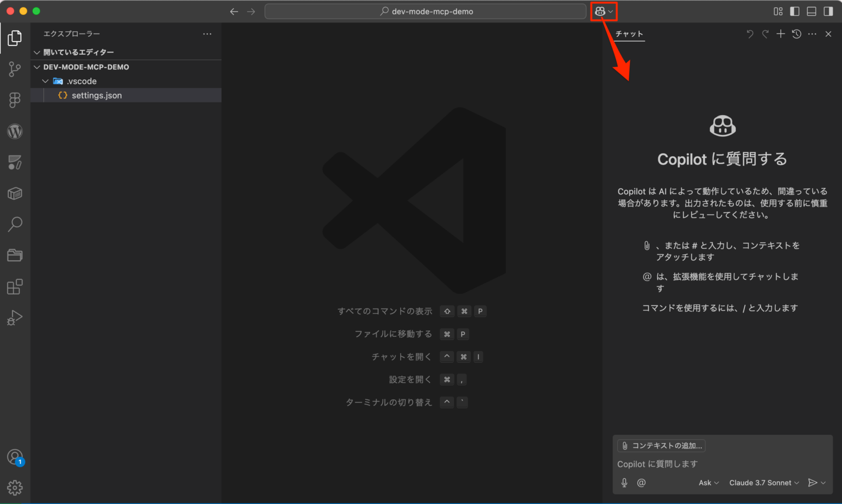Open the Ask mode dropdown

tap(708, 483)
